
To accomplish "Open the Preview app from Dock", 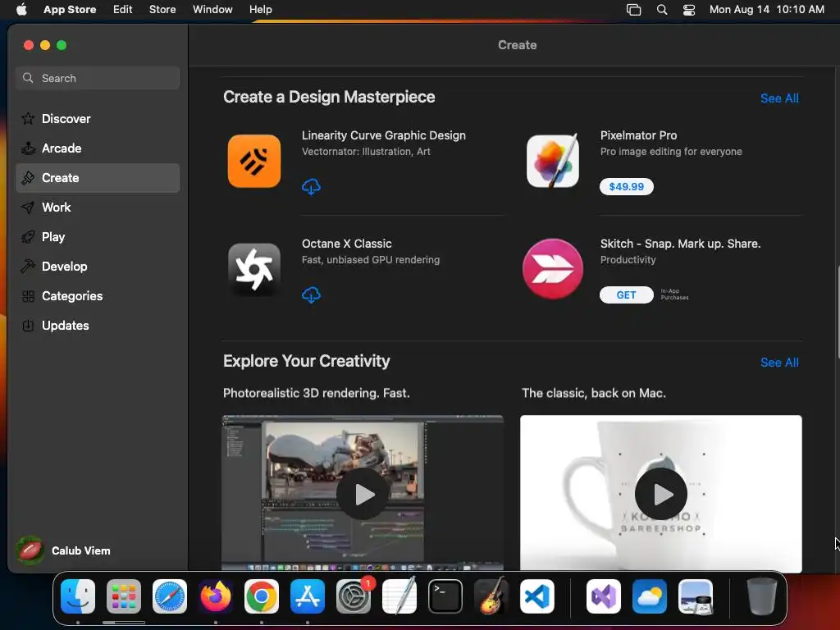I will click(696, 596).
